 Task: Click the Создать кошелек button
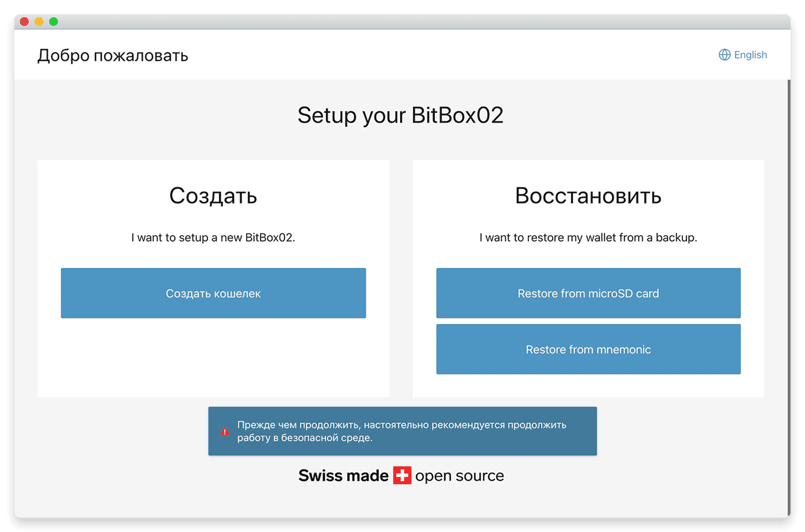point(213,293)
